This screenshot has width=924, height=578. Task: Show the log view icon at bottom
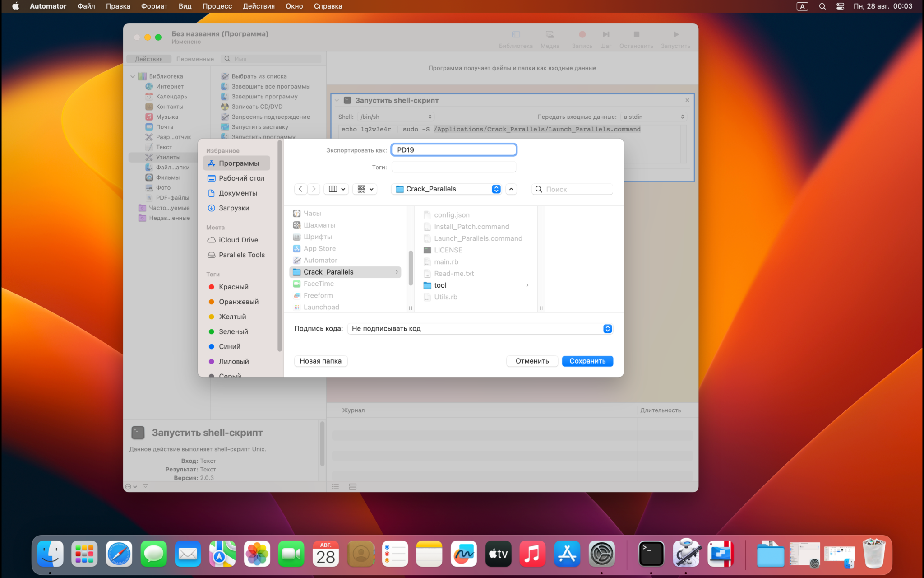click(335, 486)
